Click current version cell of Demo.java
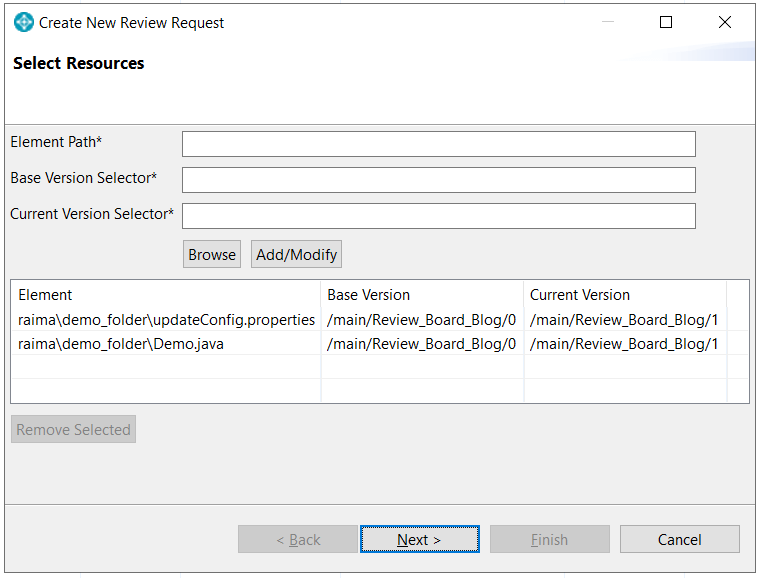 pyautogui.click(x=624, y=344)
